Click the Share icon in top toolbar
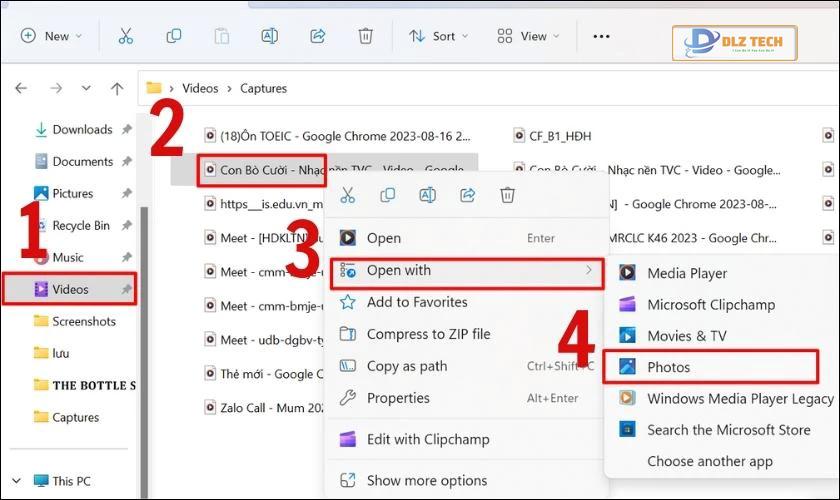 pos(318,36)
